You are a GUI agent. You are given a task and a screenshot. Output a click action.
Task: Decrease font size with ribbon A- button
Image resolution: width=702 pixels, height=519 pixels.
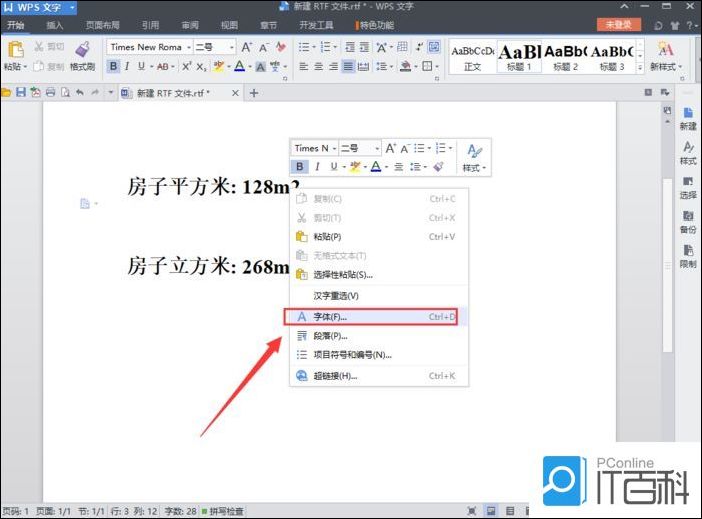click(264, 47)
